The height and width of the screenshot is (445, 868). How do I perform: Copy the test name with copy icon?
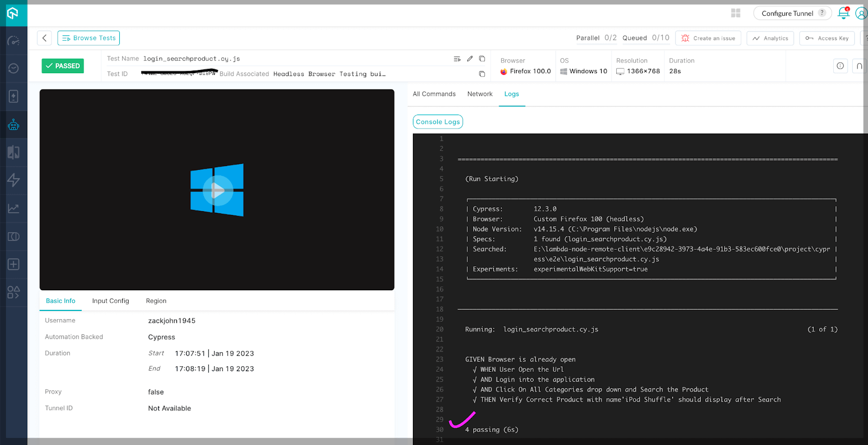pos(482,59)
